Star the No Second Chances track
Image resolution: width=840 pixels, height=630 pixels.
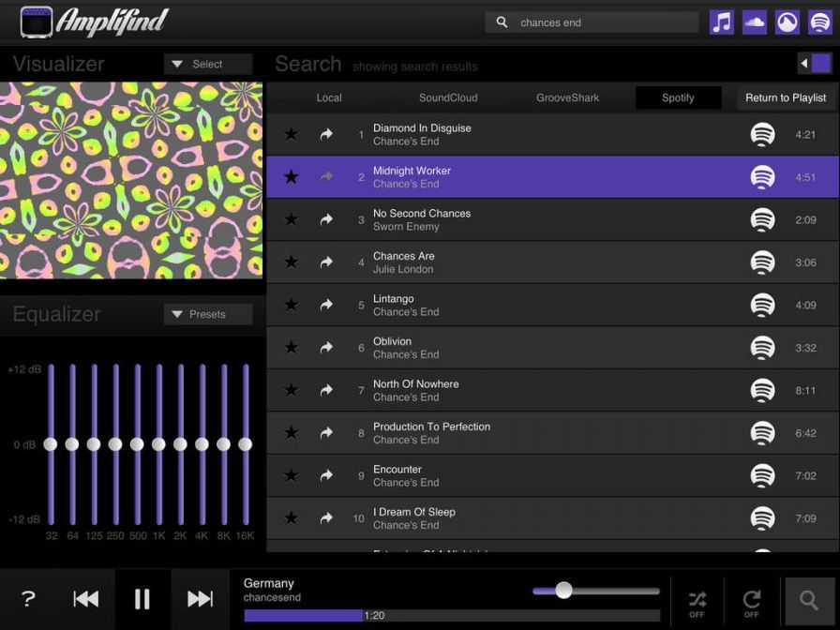[x=292, y=220]
